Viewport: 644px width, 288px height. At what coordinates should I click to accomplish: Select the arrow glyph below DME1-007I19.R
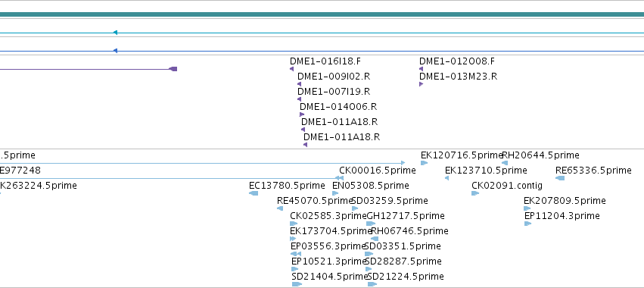[x=300, y=99]
